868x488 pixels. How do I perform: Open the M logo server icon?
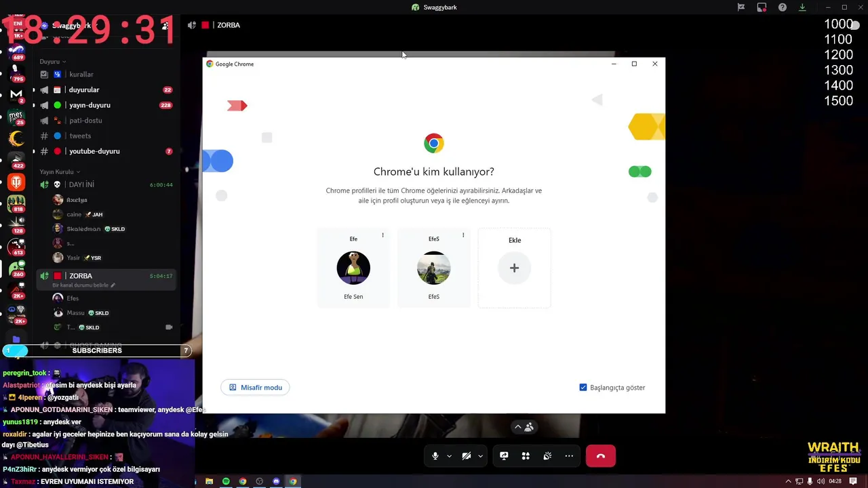click(16, 94)
